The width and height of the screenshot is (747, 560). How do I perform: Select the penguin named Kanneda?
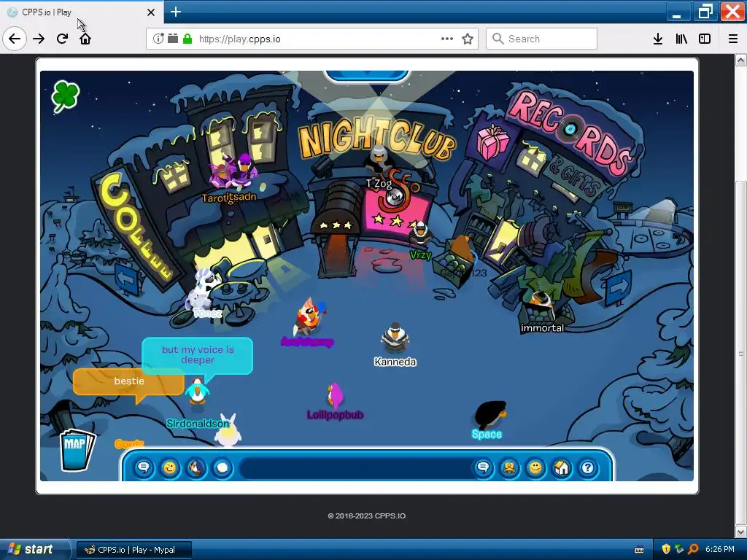click(395, 338)
